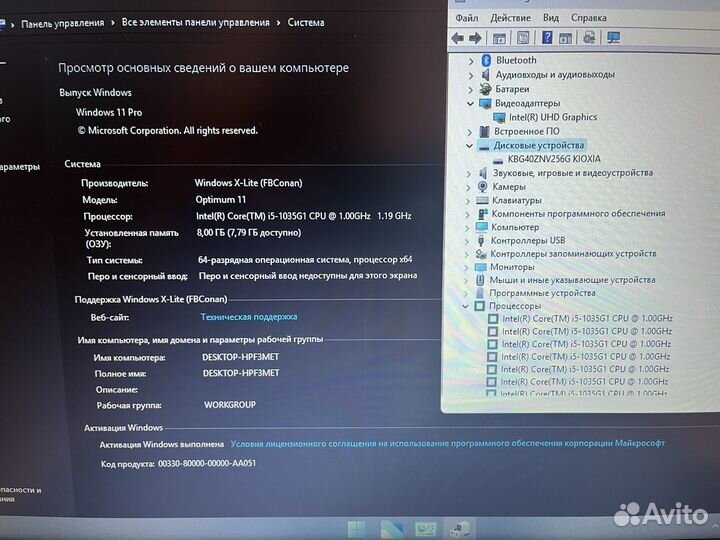Click the Properties toolbar icon in Device Manager
720x540 pixels.
(523, 38)
